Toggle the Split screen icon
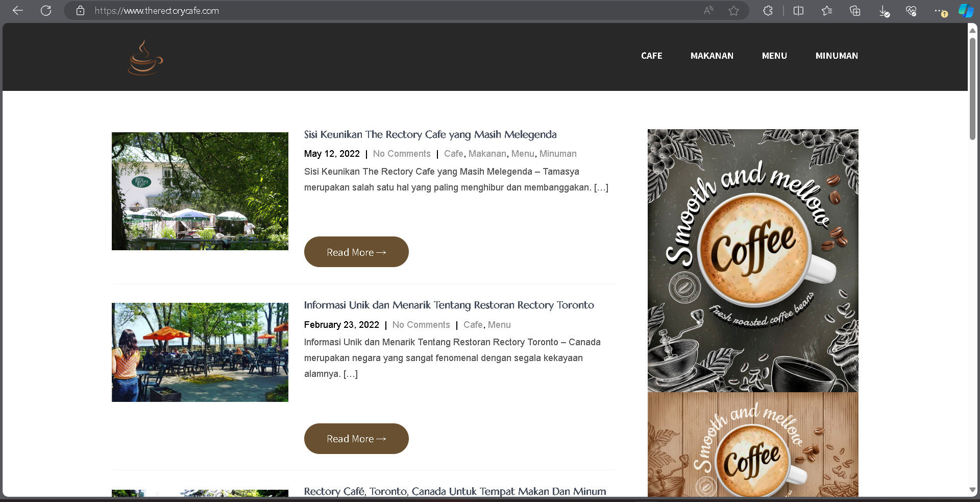Image resolution: width=980 pixels, height=502 pixels. click(798, 11)
